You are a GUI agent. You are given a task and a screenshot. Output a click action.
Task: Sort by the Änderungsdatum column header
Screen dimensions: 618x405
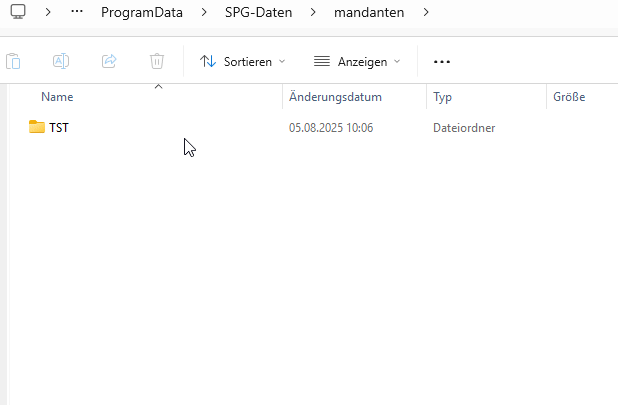tap(335, 97)
